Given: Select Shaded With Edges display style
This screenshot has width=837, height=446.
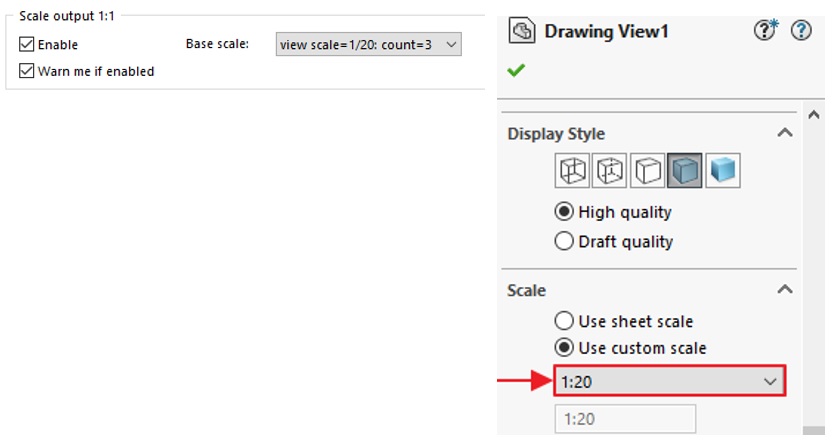Looking at the screenshot, I should tap(685, 171).
